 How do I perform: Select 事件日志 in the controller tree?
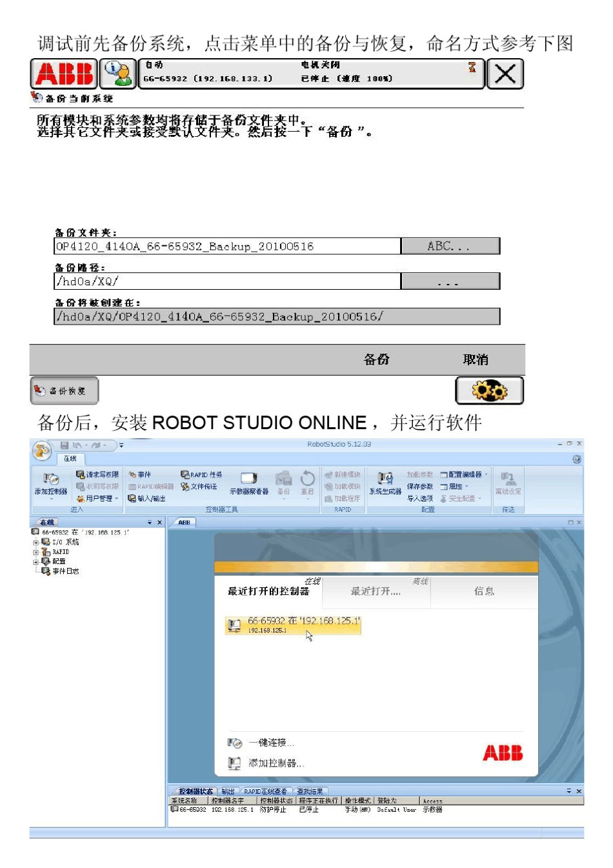click(61, 571)
